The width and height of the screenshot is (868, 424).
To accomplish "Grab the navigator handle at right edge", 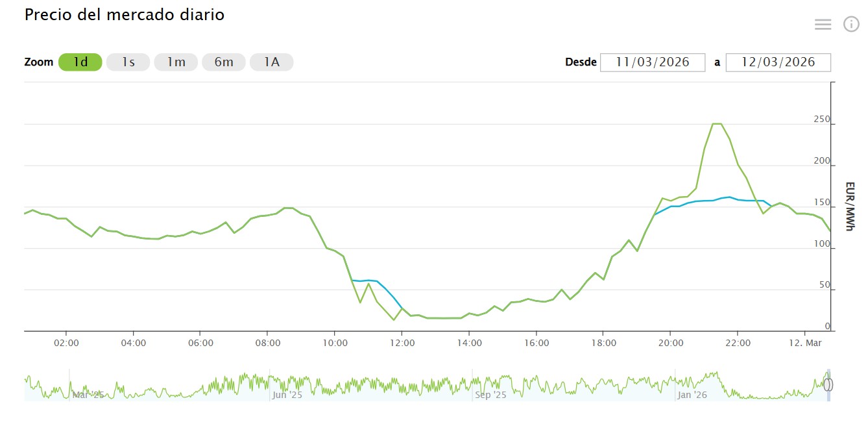I will (828, 384).
